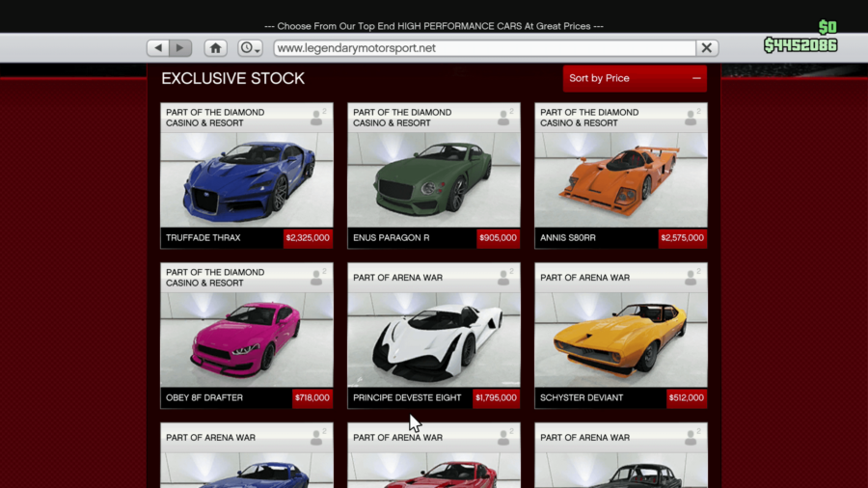Click the OBEY 8F DRAFTER name label

click(204, 397)
